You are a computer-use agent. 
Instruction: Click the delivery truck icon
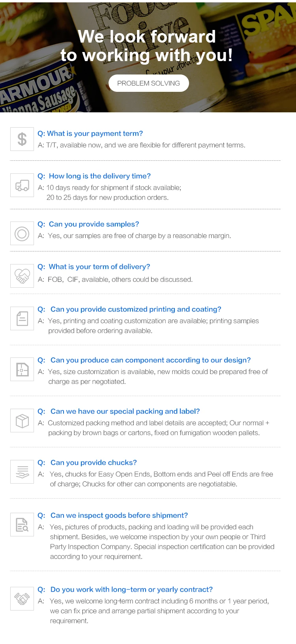[x=22, y=185]
